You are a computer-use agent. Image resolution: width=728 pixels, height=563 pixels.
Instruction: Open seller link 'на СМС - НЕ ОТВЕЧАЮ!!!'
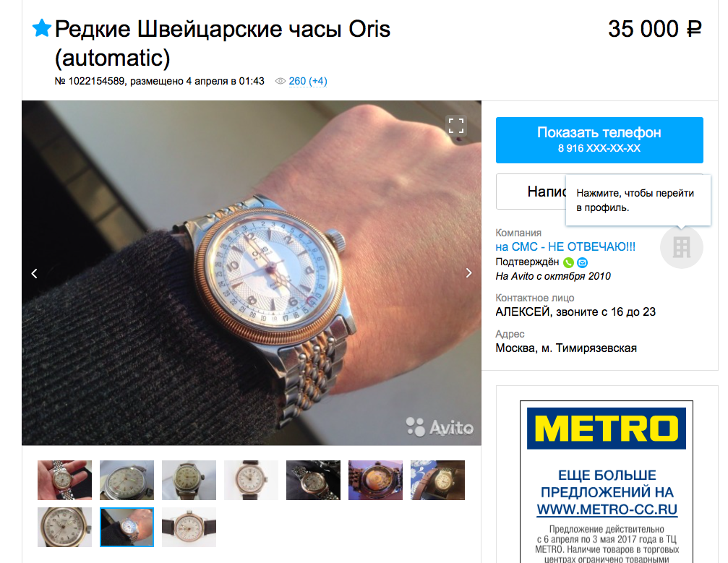tap(565, 246)
